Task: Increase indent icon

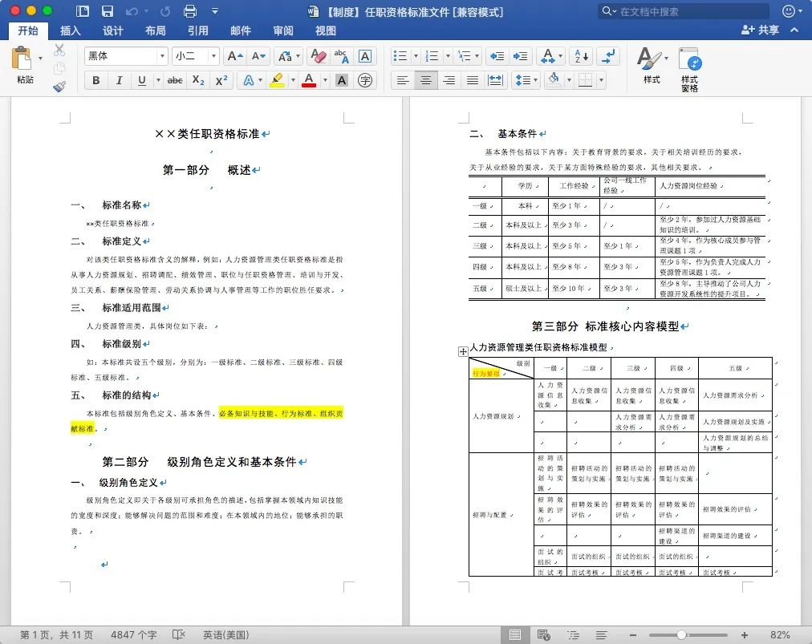Action: click(x=521, y=56)
